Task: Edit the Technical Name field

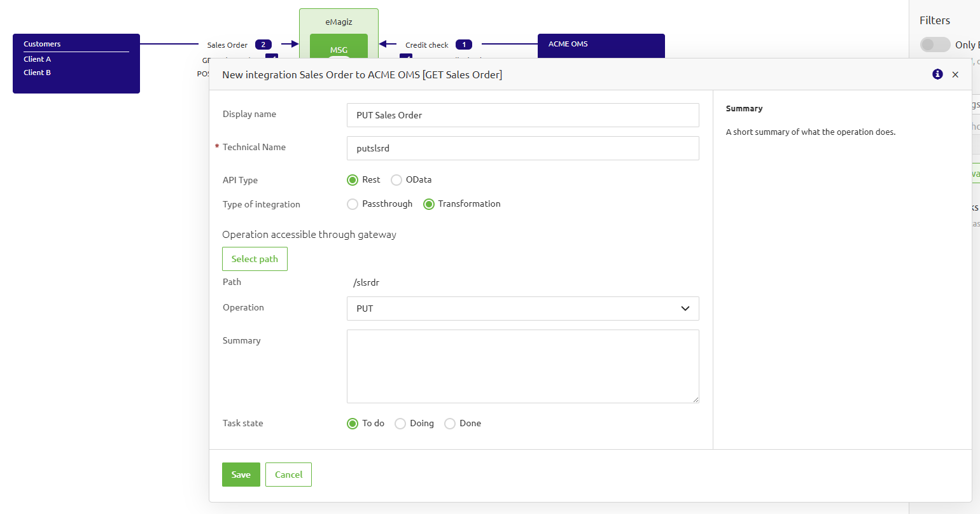Action: pos(523,148)
